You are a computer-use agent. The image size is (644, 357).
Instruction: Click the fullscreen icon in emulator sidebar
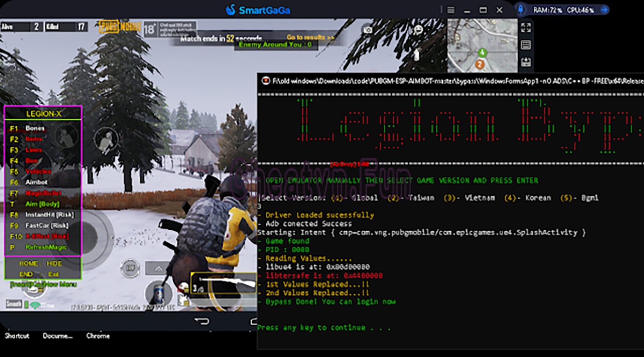526,28
